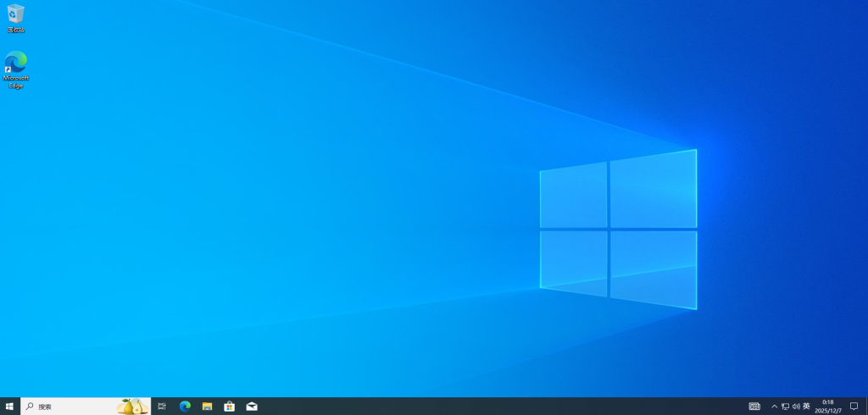Screen dimensions: 868x415
Task: Launch Microsoft Edge from the taskbar
Action: 185,407
